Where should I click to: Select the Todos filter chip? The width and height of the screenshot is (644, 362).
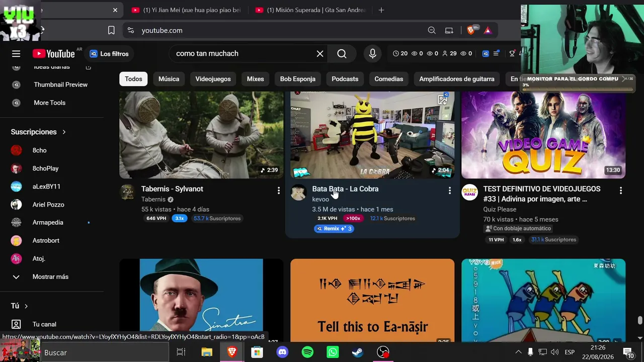click(133, 79)
